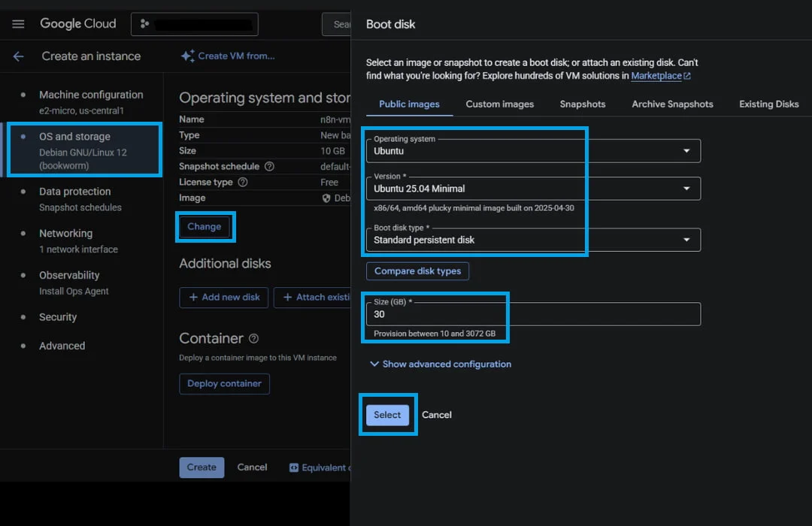The width and height of the screenshot is (812, 526).
Task: Click the 'Free' license type value
Action: point(329,183)
